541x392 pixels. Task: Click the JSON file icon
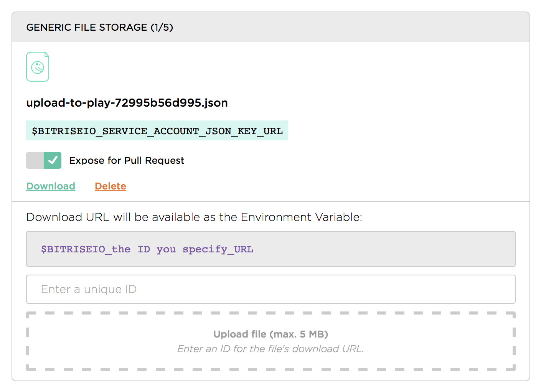click(x=38, y=67)
